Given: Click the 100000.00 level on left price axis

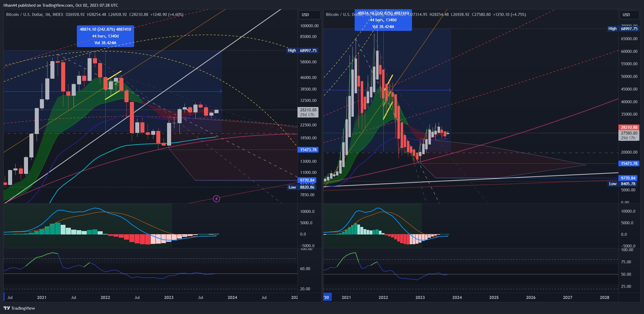Looking at the screenshot, I should 309,26.
